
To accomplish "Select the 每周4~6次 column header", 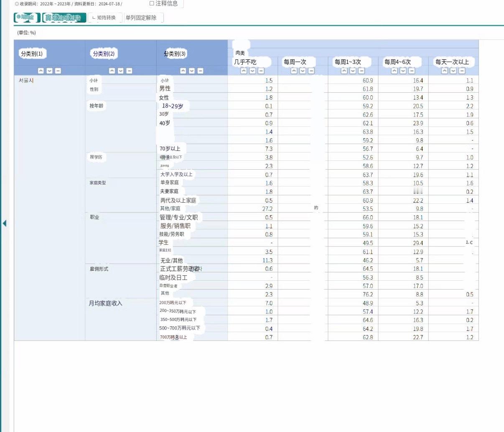I will coord(398,62).
